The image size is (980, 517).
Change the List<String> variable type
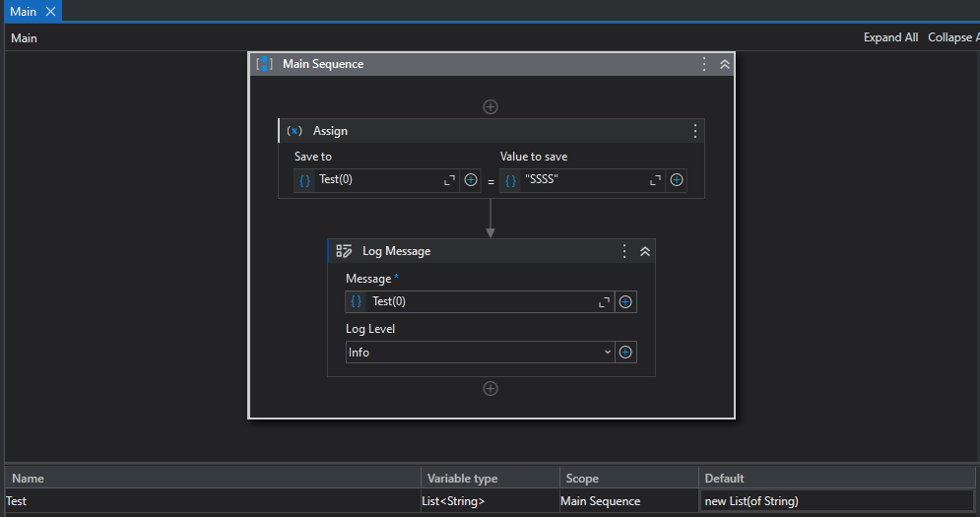point(490,501)
